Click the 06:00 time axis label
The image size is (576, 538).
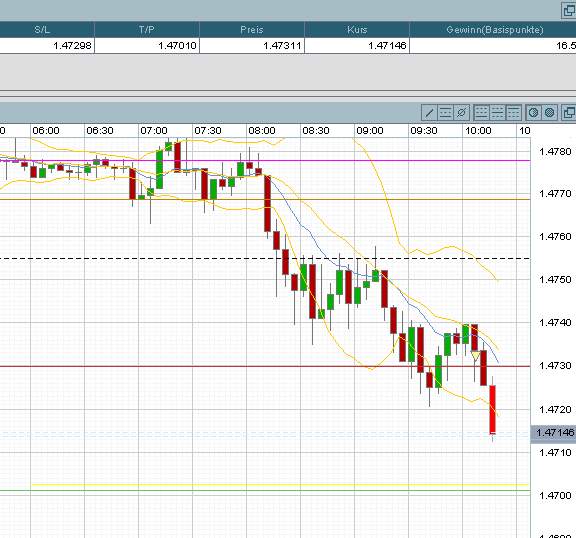(x=46, y=131)
